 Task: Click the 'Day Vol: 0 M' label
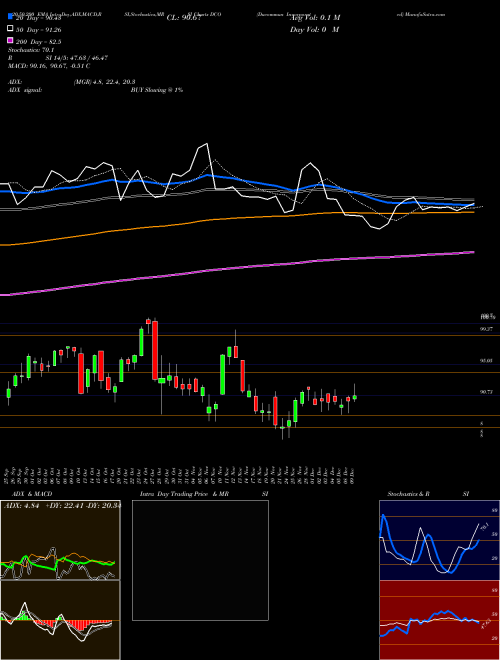coord(314,29)
